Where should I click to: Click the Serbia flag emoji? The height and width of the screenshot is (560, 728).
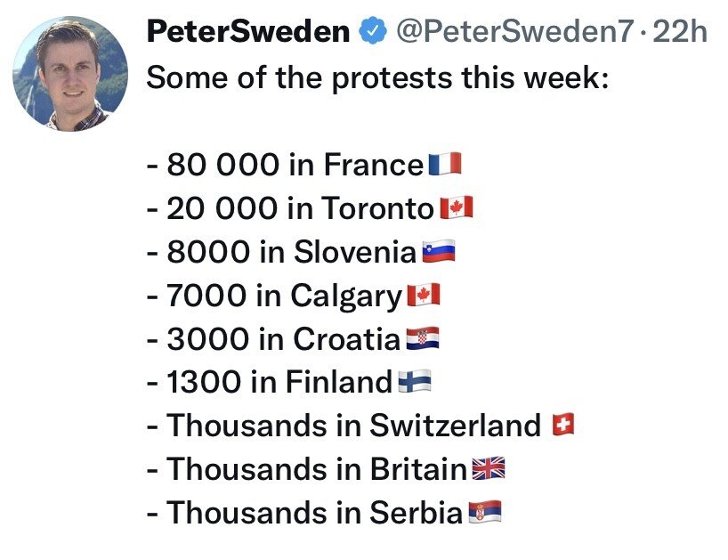click(484, 513)
